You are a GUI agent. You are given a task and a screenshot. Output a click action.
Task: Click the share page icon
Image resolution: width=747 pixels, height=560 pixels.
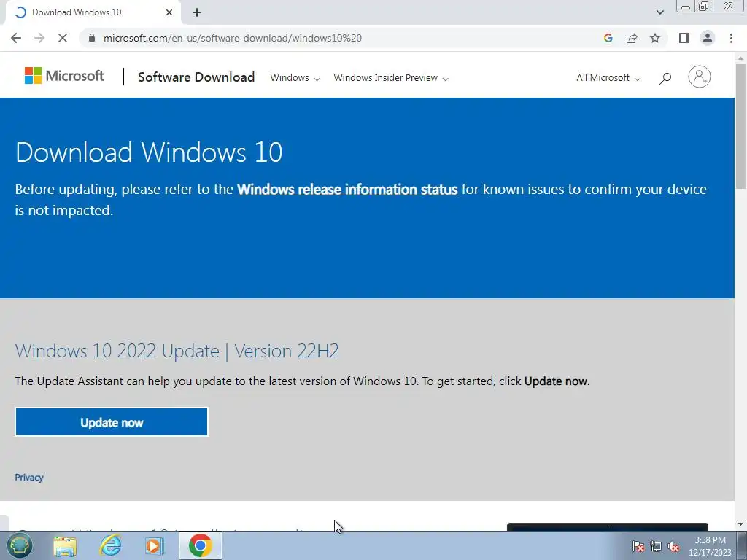(632, 38)
